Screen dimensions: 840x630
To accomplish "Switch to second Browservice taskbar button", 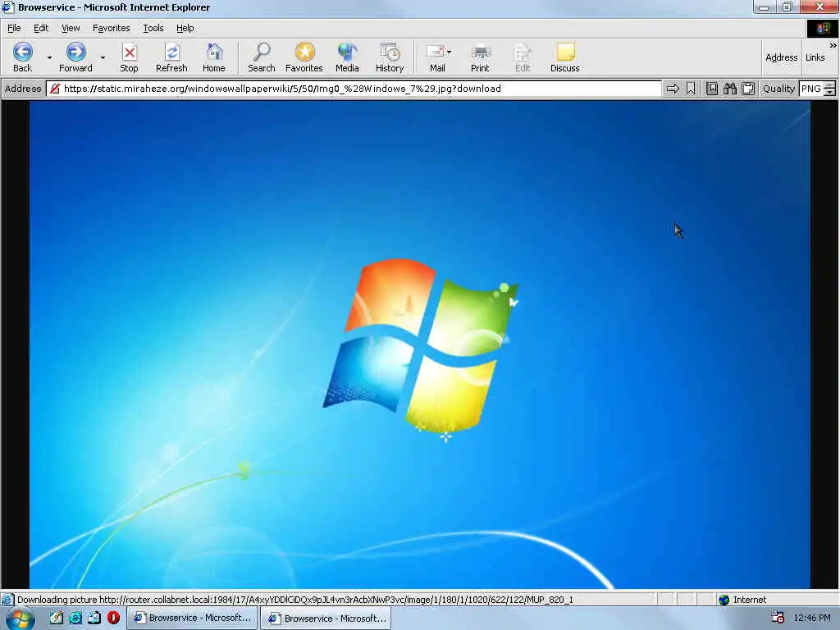I will (326, 619).
